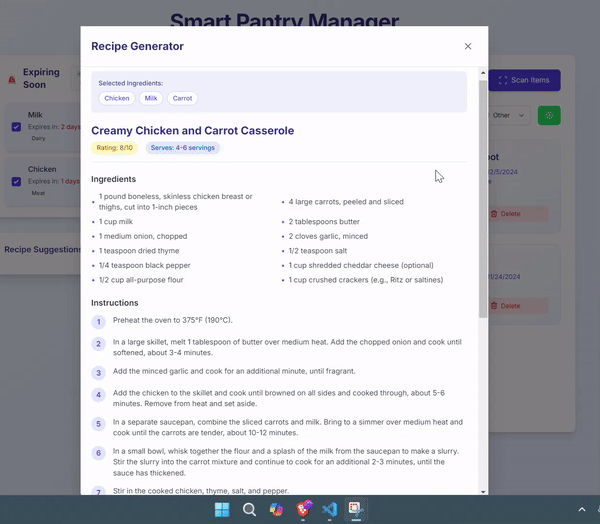Click the Milk ingredient chip
Screen dimensions: 600x524
coord(151,98)
